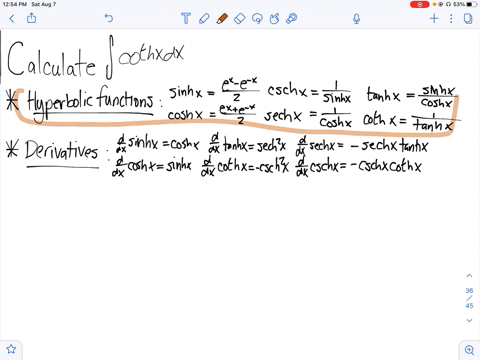This screenshot has height=360, width=480.
Task: Tap the d/dx coshx = sinhx formula
Action: [152, 167]
